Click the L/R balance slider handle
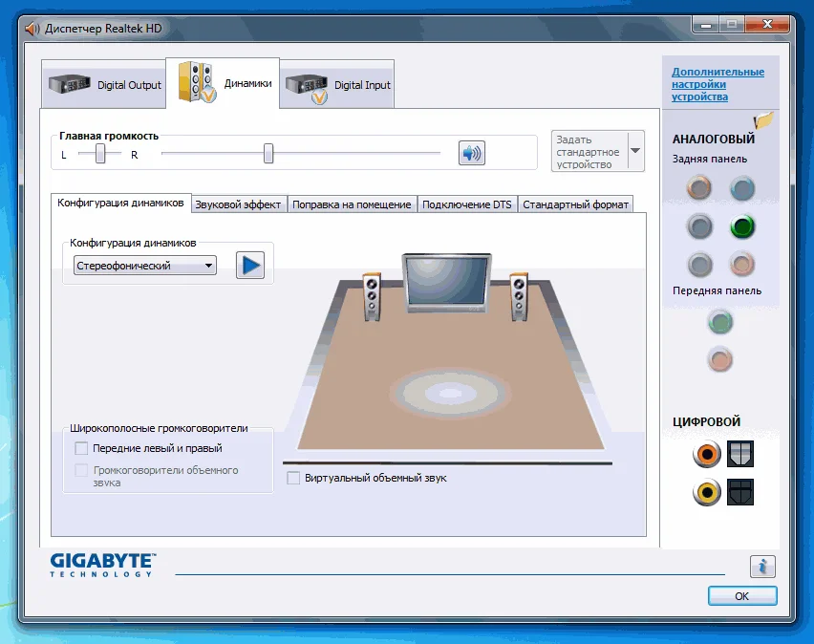Image resolution: width=814 pixels, height=644 pixels. coord(100,154)
